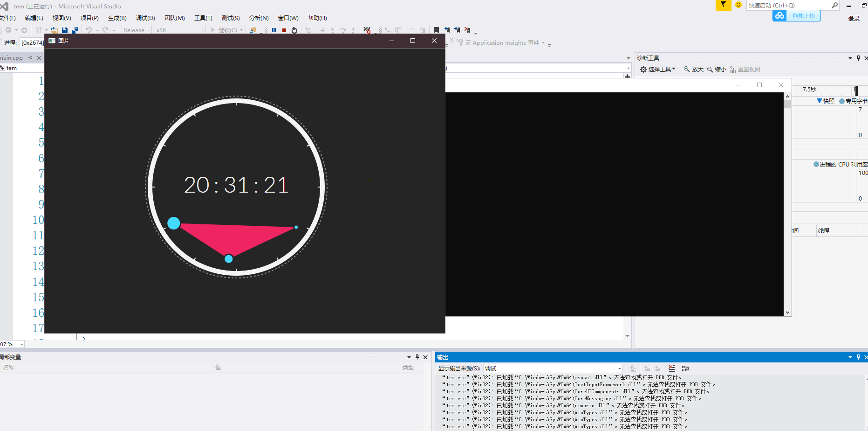Click the smiley feedback icon
The width and height of the screenshot is (868, 431).
click(738, 5)
